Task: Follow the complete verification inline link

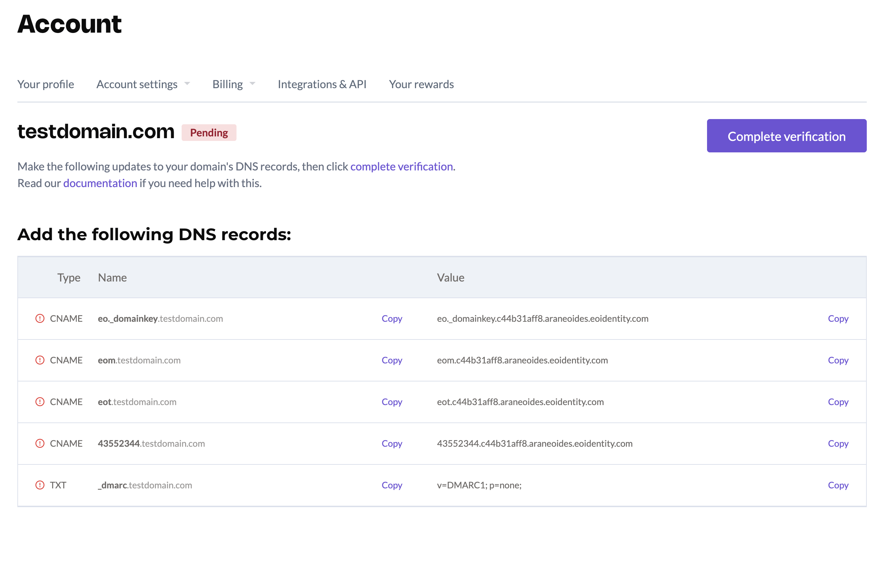Action: click(x=401, y=166)
